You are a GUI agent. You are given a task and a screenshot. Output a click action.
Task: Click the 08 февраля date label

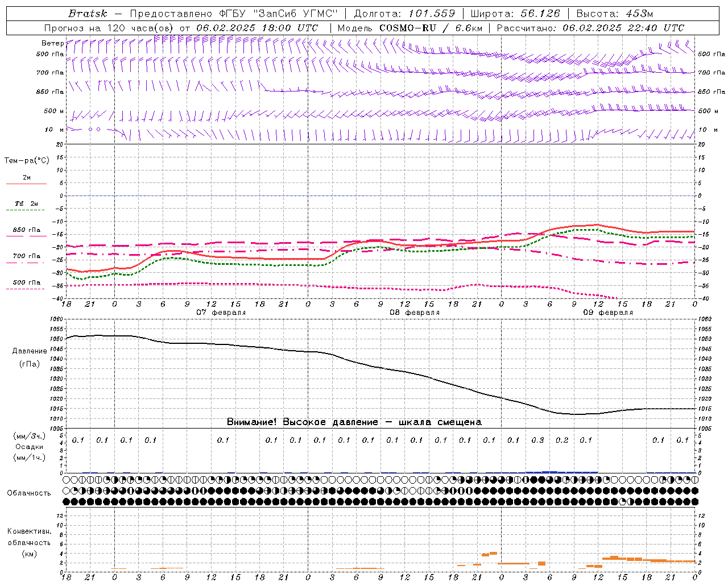(415, 313)
